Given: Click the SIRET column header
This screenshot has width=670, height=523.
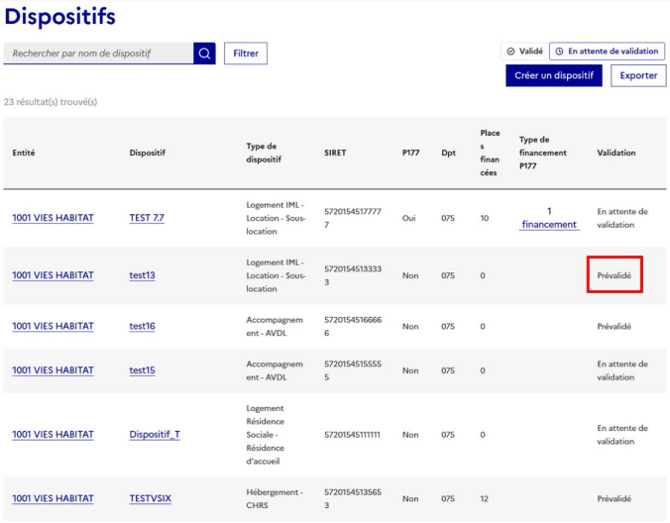Looking at the screenshot, I should (x=335, y=153).
